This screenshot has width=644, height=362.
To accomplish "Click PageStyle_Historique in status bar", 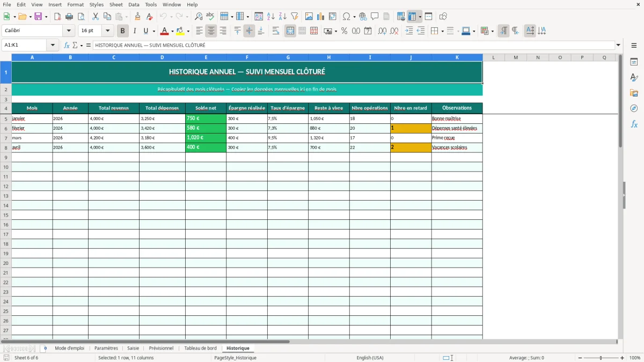I will [235, 358].
